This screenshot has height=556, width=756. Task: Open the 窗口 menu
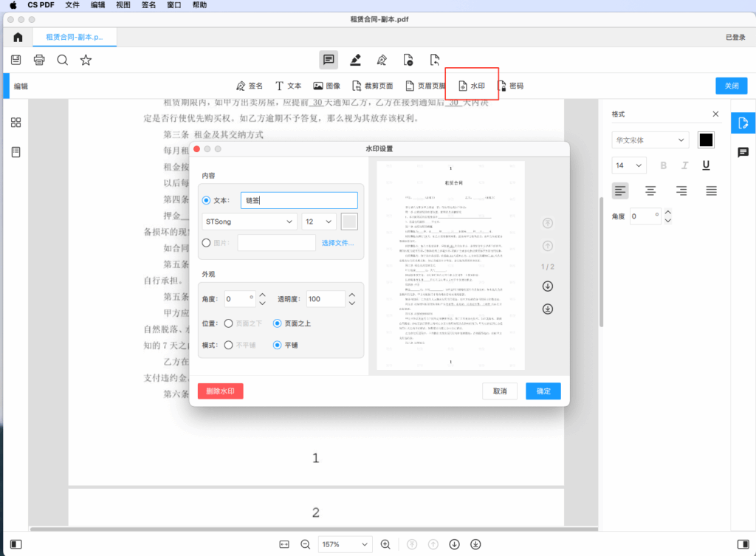[x=174, y=5]
